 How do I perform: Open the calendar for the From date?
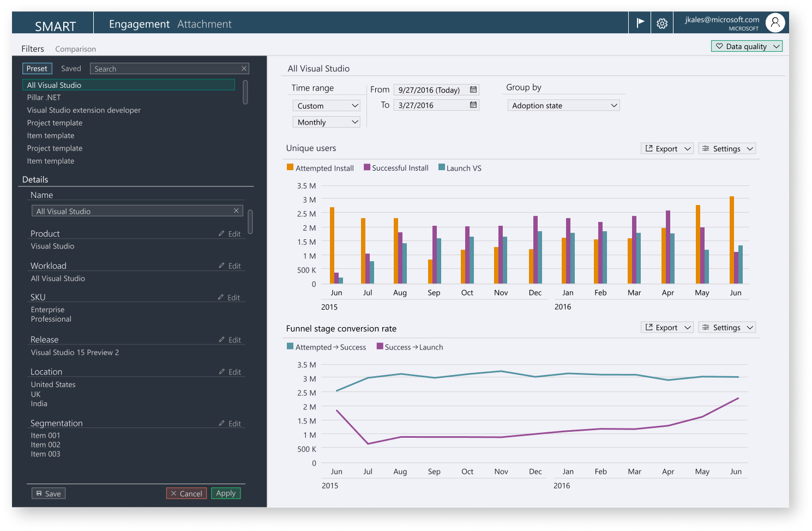(x=473, y=89)
